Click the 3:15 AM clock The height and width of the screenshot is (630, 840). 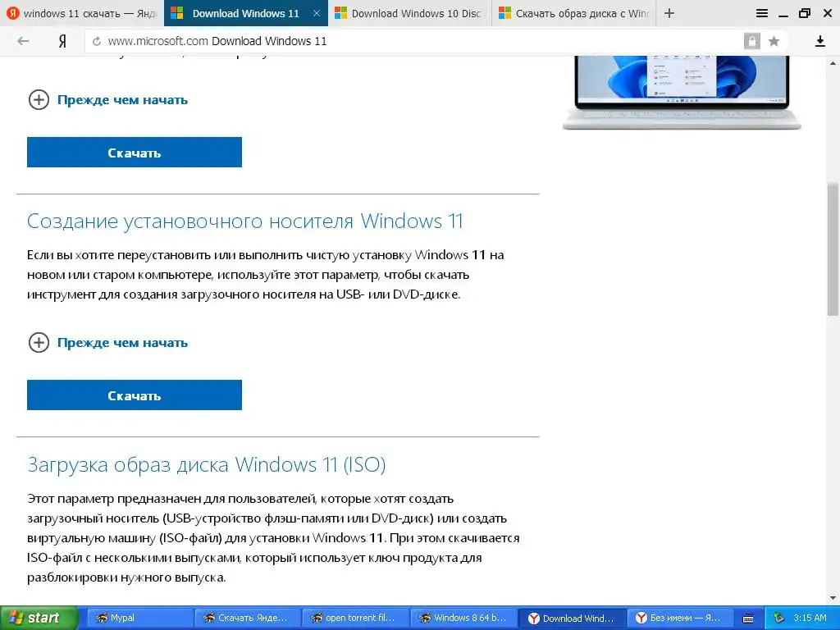810,618
